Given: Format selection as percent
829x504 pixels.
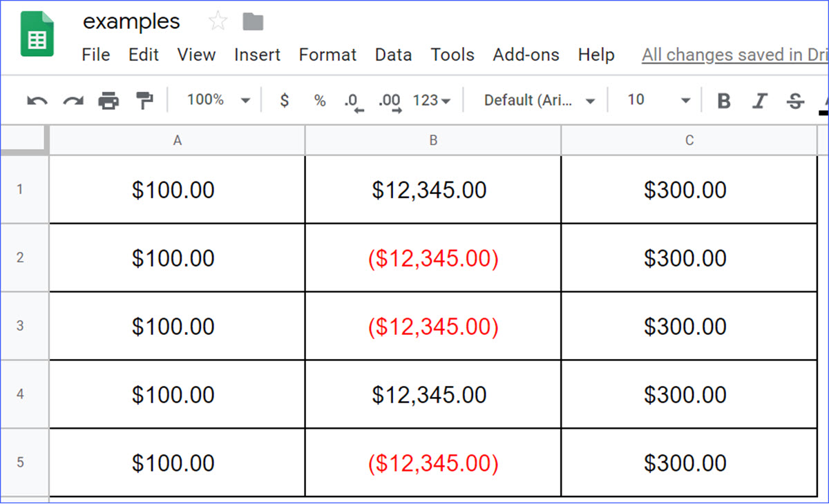Looking at the screenshot, I should [319, 99].
